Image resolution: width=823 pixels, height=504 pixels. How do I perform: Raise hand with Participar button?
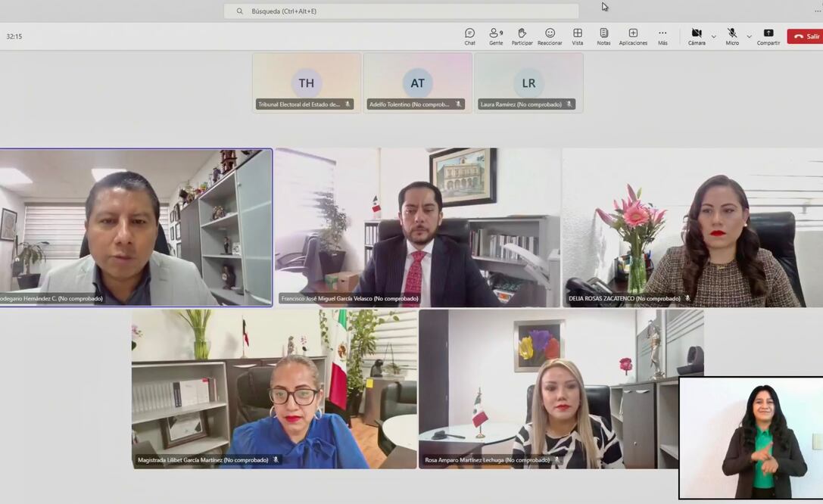(522, 36)
